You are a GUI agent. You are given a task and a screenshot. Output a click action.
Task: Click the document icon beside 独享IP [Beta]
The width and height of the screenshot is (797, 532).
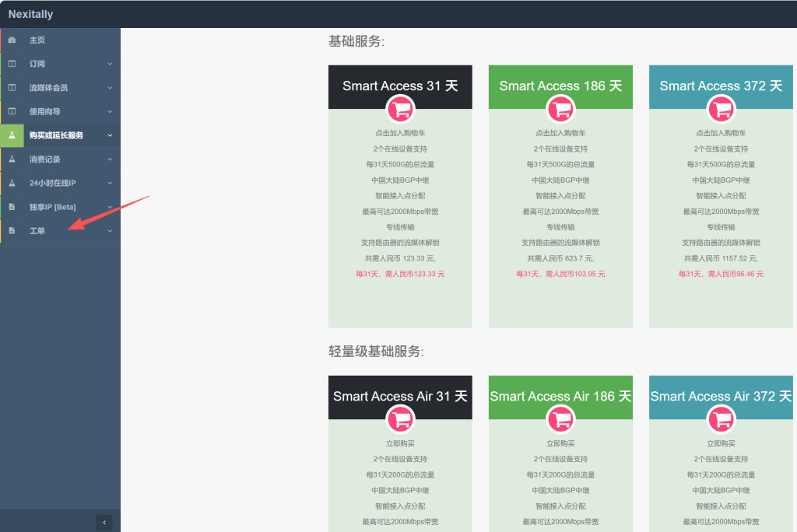(x=12, y=207)
